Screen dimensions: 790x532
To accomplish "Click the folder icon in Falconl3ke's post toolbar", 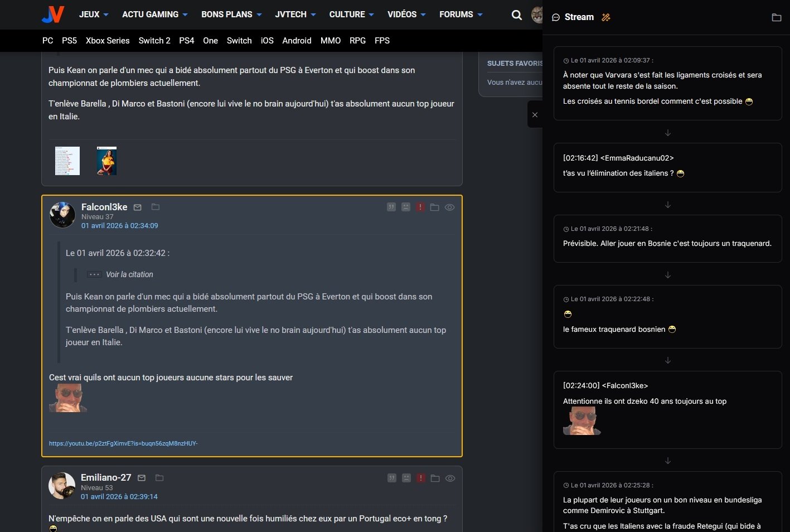I will [435, 207].
